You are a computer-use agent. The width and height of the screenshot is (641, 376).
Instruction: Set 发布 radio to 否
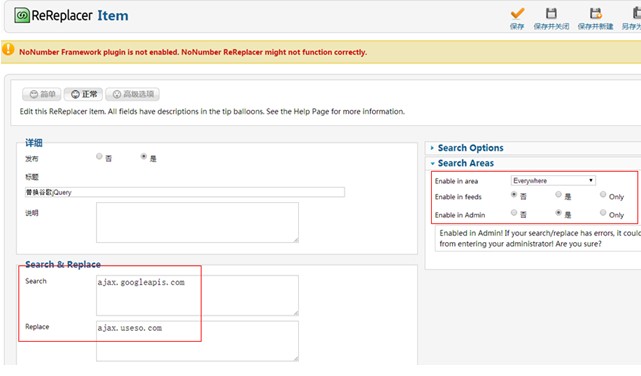[x=99, y=157]
